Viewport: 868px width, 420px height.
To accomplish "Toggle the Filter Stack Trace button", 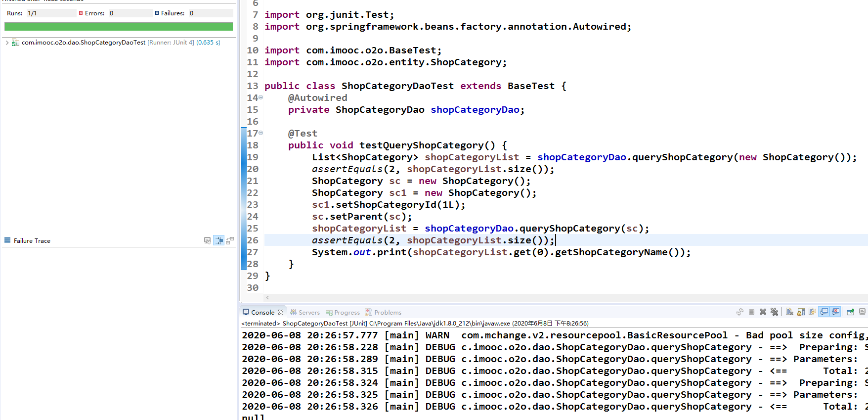I will (x=219, y=241).
